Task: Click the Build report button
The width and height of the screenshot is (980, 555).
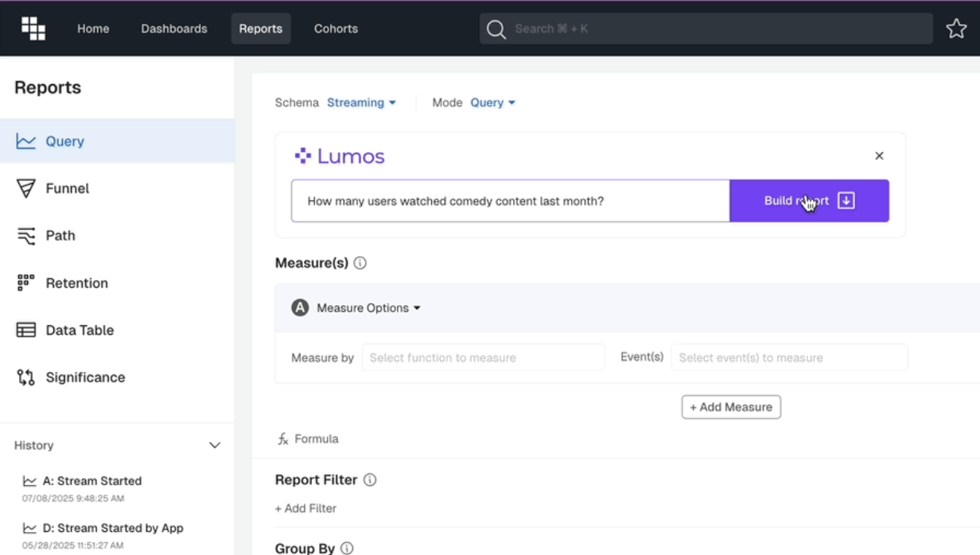Action: tap(809, 200)
